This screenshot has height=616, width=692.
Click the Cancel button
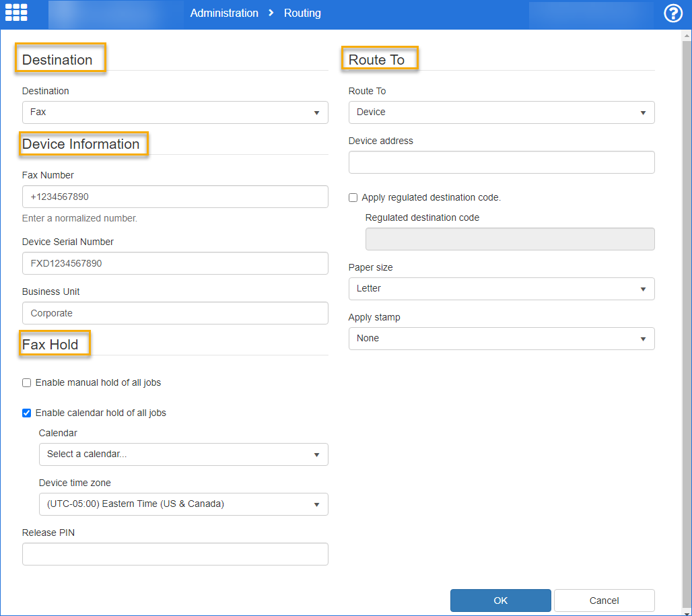pos(604,601)
